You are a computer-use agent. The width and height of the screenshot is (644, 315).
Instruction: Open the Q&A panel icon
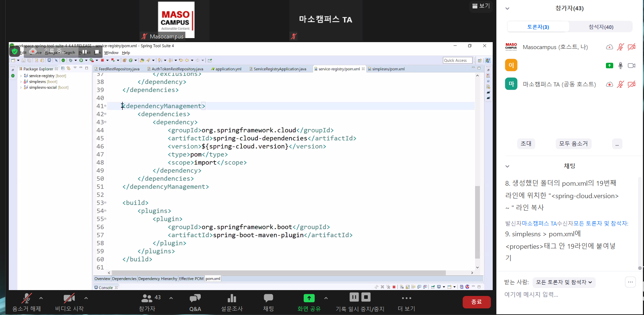point(195,299)
